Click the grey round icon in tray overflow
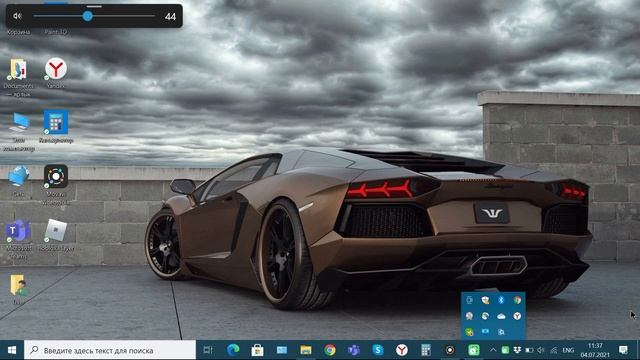640x360 pixels. coord(469,316)
